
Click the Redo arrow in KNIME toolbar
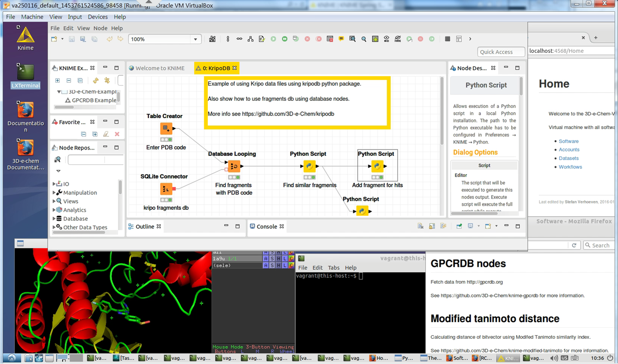(120, 39)
